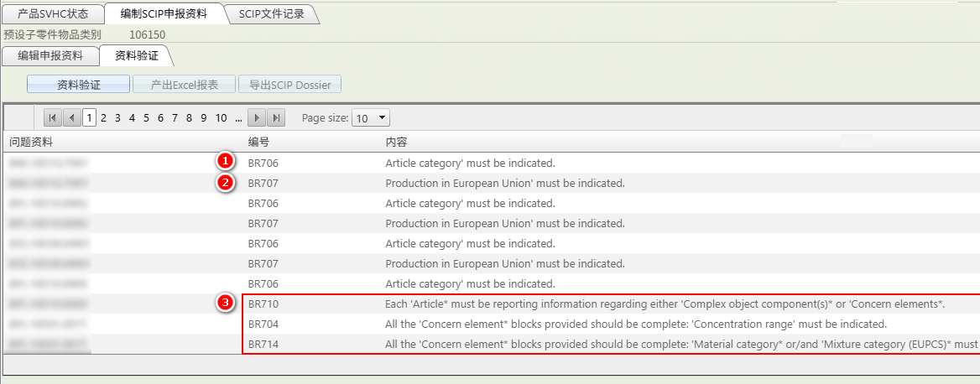Sort by the 编号 column header
This screenshot has width=980, height=384.
(x=258, y=143)
